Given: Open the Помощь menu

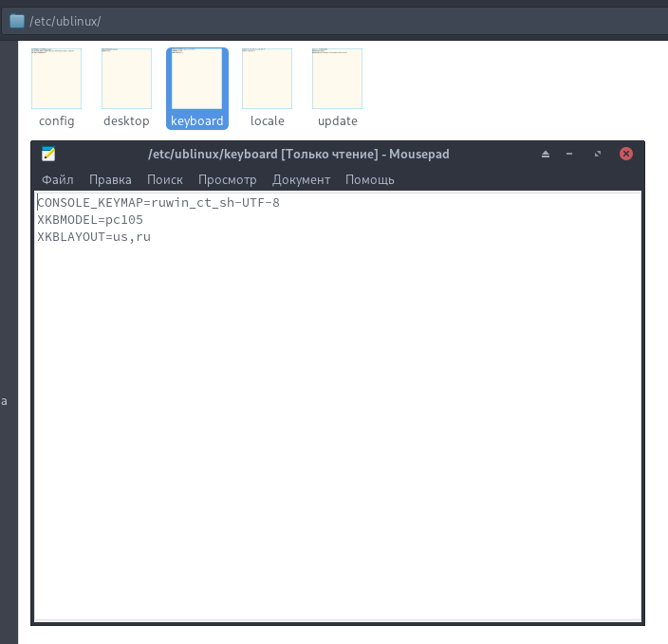Looking at the screenshot, I should click(x=370, y=180).
